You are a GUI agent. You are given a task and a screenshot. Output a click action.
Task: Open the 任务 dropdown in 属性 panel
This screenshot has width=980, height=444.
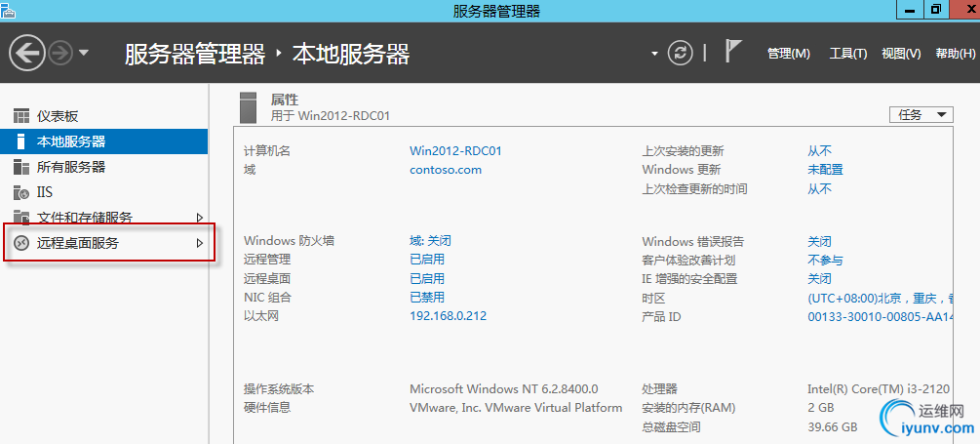[x=921, y=115]
